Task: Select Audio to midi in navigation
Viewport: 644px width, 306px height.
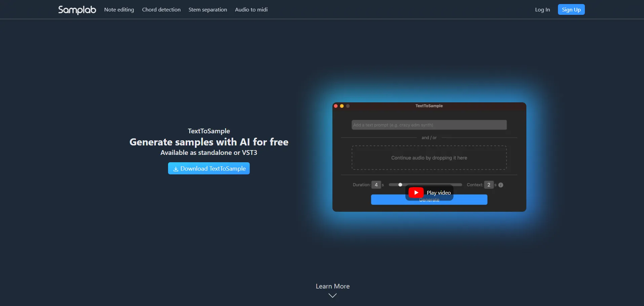Action: (251, 10)
